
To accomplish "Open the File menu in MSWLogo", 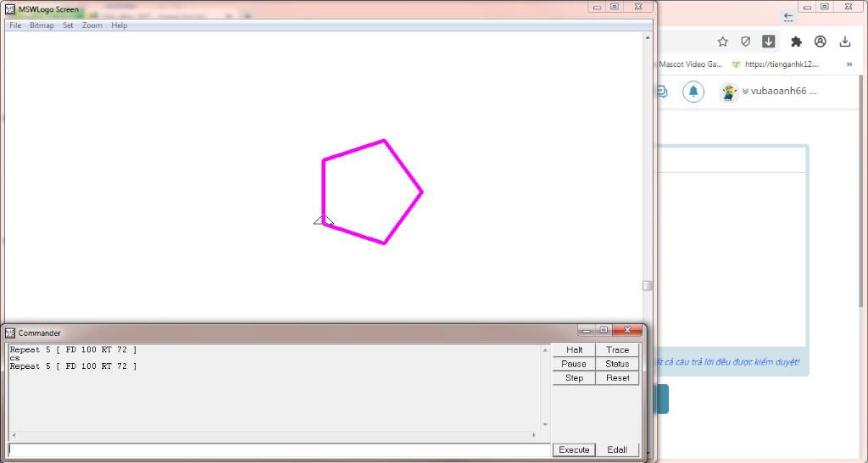I will (x=15, y=25).
